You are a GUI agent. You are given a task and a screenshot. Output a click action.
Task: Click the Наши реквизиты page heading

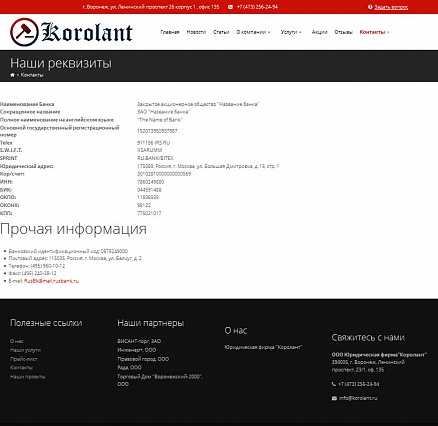61,63
